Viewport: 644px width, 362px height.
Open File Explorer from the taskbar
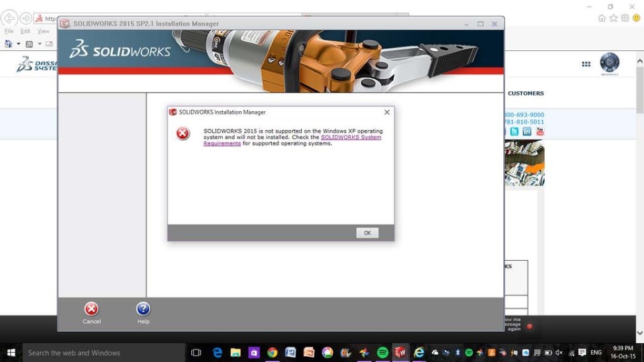(x=235, y=353)
